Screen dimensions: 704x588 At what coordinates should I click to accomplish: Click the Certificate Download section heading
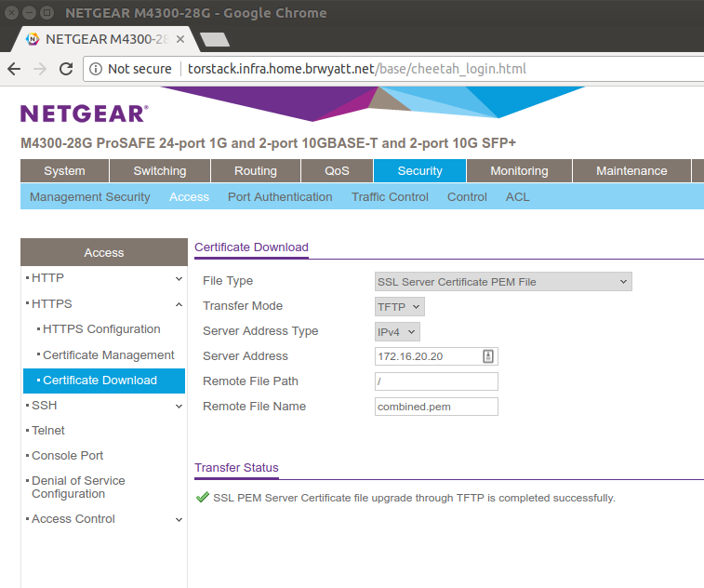pos(251,247)
